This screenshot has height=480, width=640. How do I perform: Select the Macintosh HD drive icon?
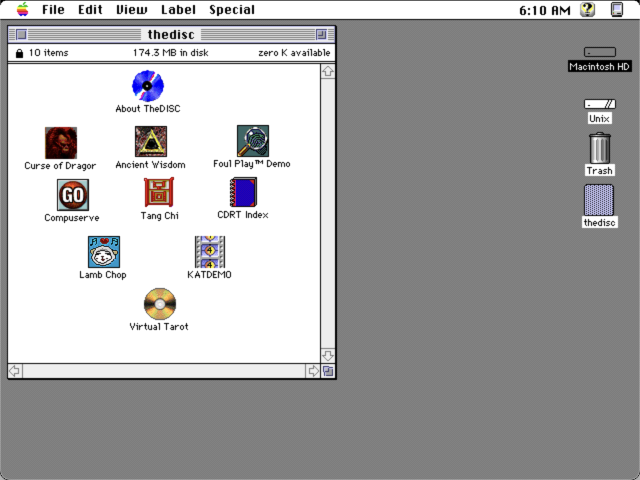click(x=600, y=52)
